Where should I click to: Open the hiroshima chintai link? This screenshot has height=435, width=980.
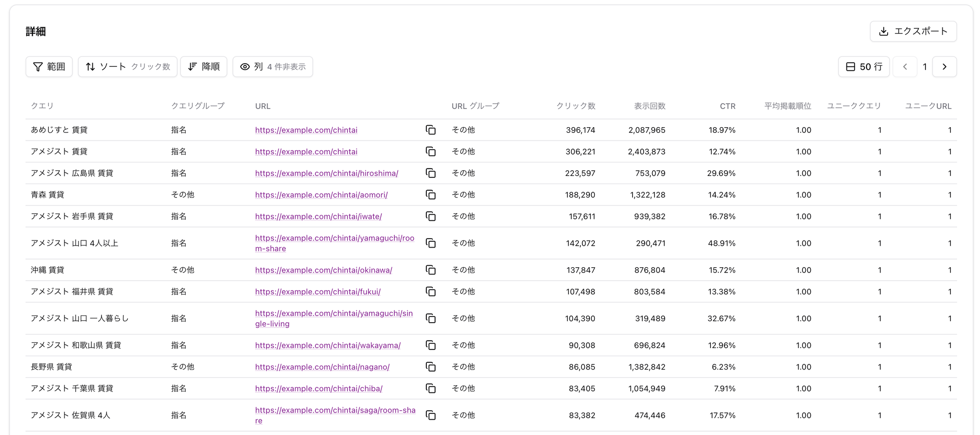click(327, 173)
